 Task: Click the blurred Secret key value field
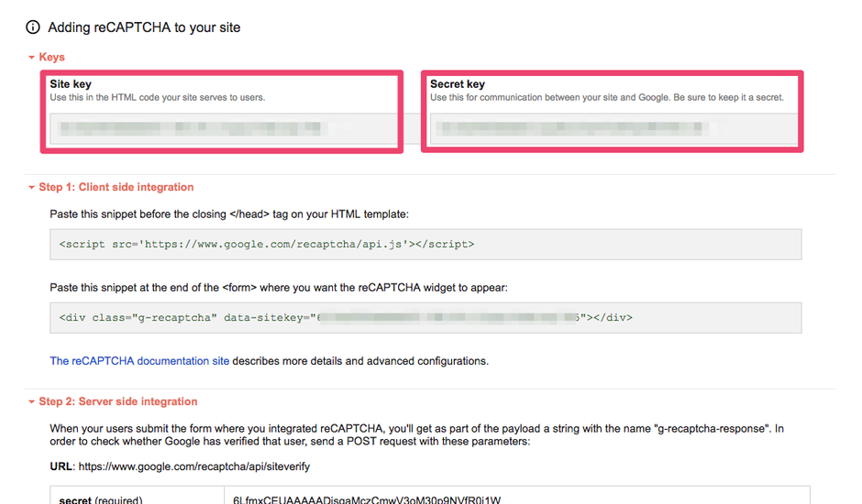point(613,129)
